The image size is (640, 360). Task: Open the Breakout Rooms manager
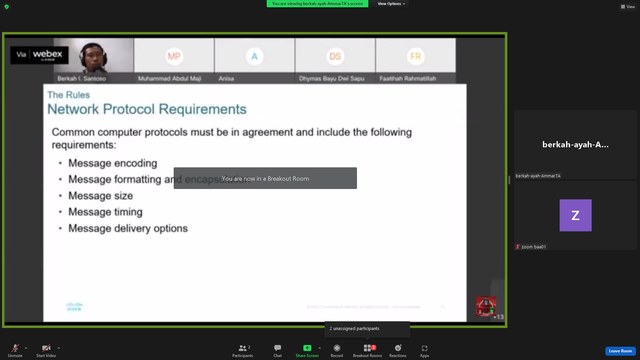tap(367, 350)
